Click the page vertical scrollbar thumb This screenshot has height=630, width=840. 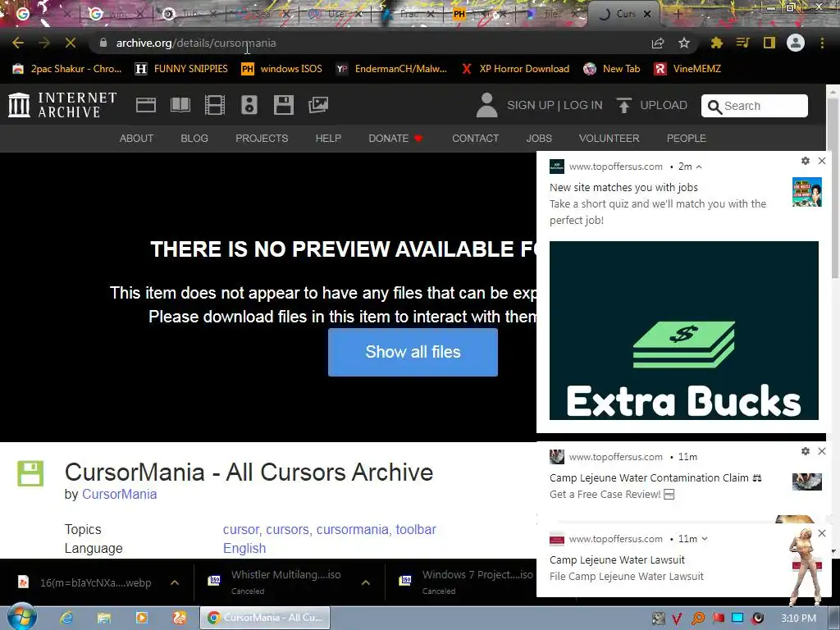[833, 188]
